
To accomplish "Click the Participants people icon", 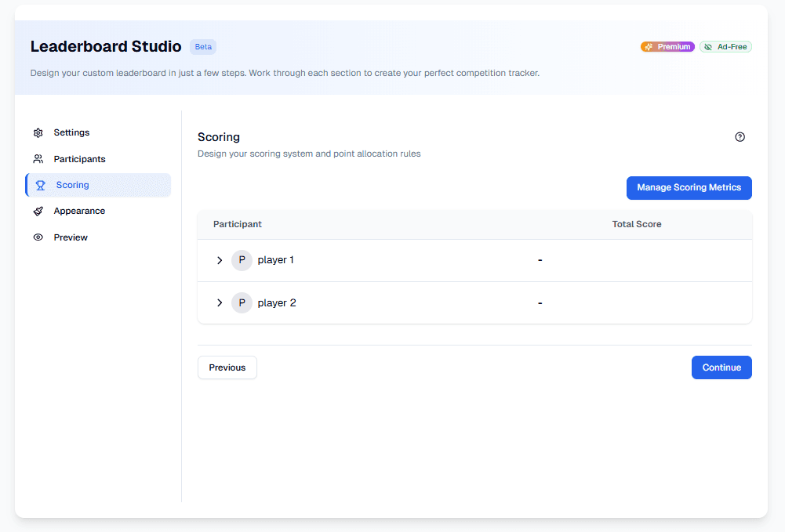I will [38, 159].
